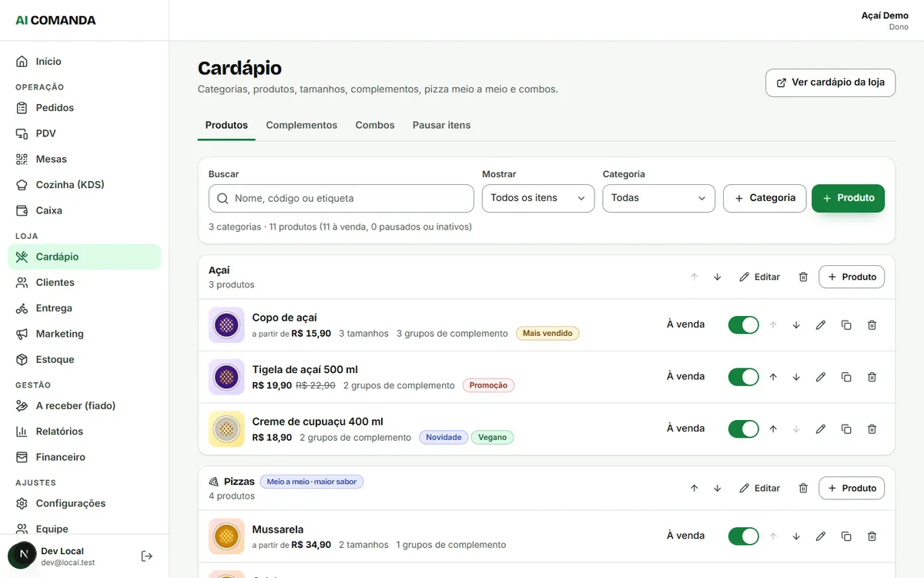Click Editar for the Açaí category
Image resolution: width=924 pixels, height=578 pixels.
tap(759, 277)
